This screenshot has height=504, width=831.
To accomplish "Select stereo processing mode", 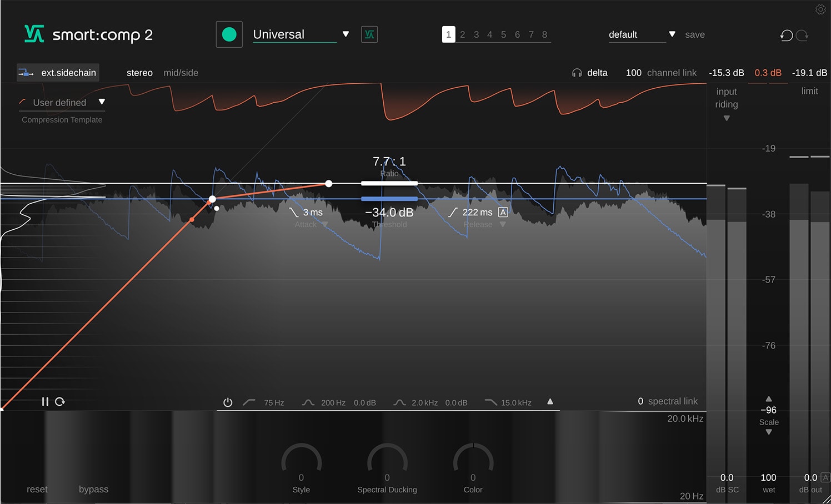I will coord(139,73).
